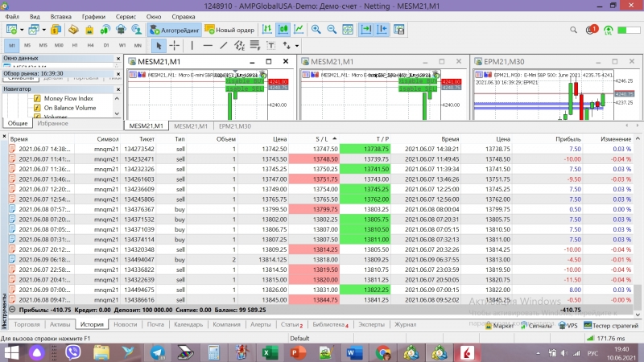This screenshot has height=362, width=644.
Task: Select the M15 timeframe
Action: (43, 45)
